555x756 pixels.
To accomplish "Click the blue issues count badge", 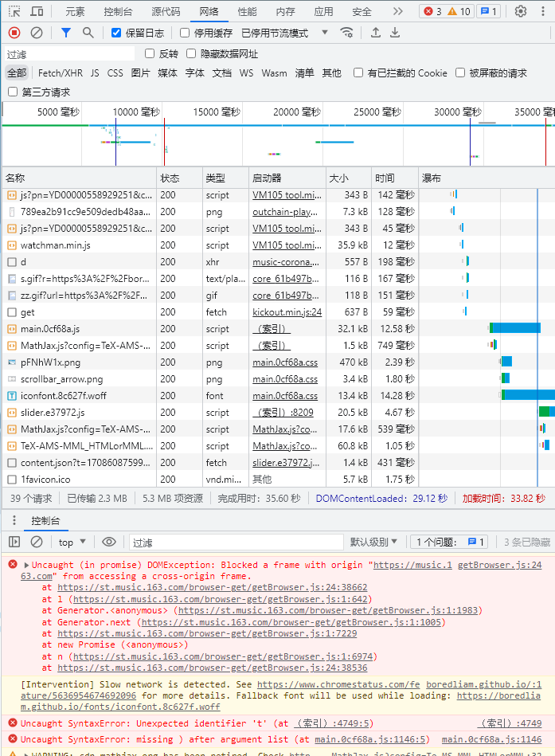I will pyautogui.click(x=489, y=11).
